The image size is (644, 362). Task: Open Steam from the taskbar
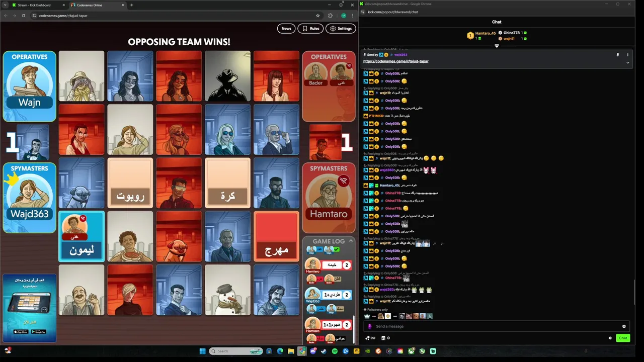[x=324, y=351]
